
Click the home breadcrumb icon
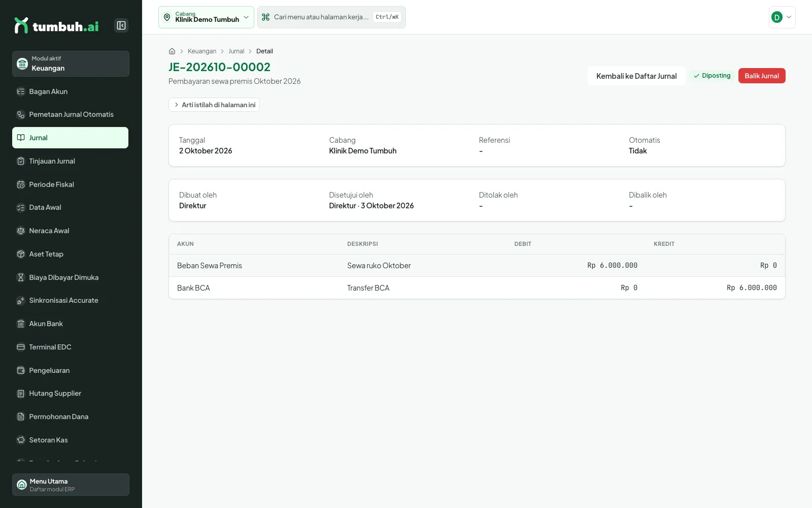tap(172, 51)
